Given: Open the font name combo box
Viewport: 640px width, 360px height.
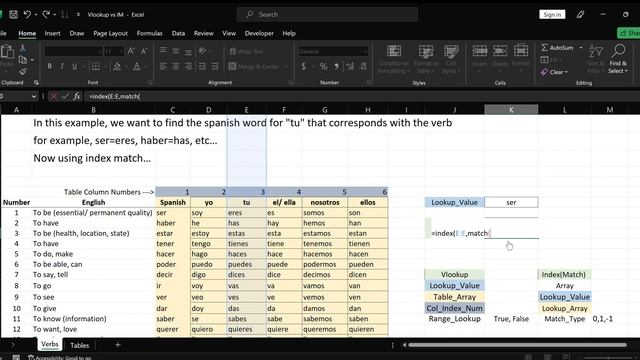Looking at the screenshot, I should pyautogui.click(x=73, y=51).
